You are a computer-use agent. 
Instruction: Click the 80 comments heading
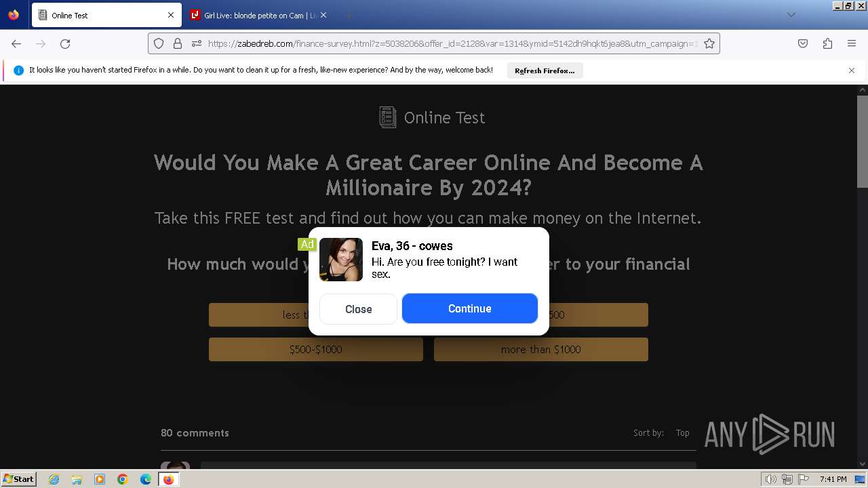pos(195,432)
